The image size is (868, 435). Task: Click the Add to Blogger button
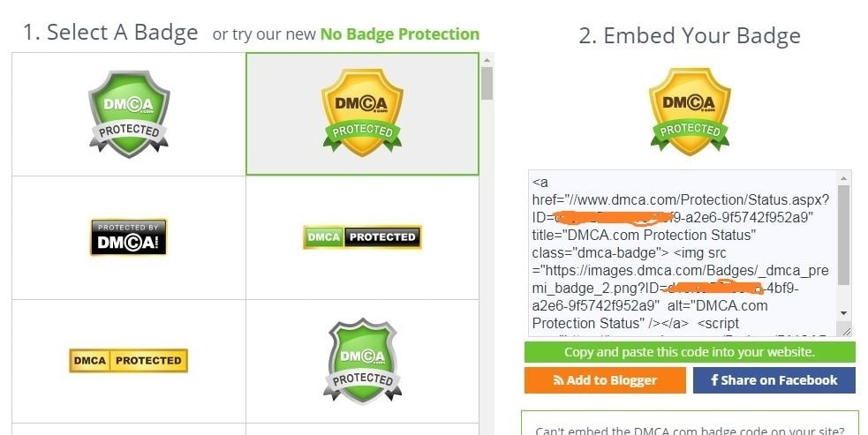click(605, 380)
